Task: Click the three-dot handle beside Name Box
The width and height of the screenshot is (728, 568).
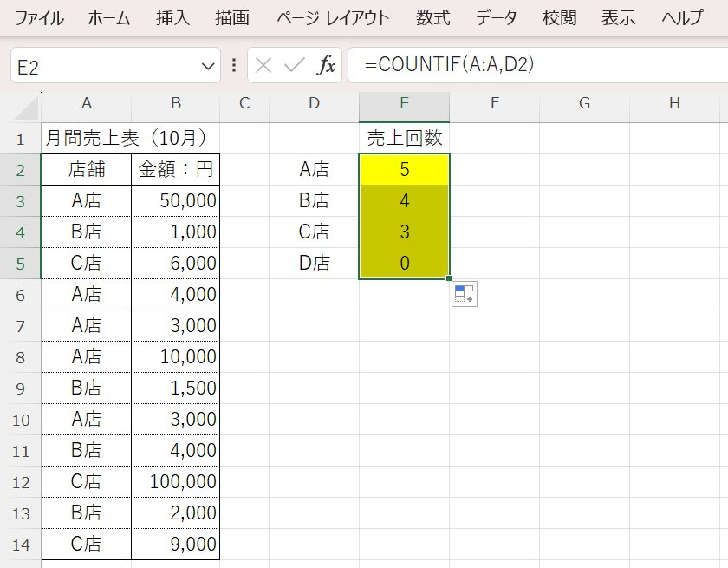Action: tap(234, 65)
